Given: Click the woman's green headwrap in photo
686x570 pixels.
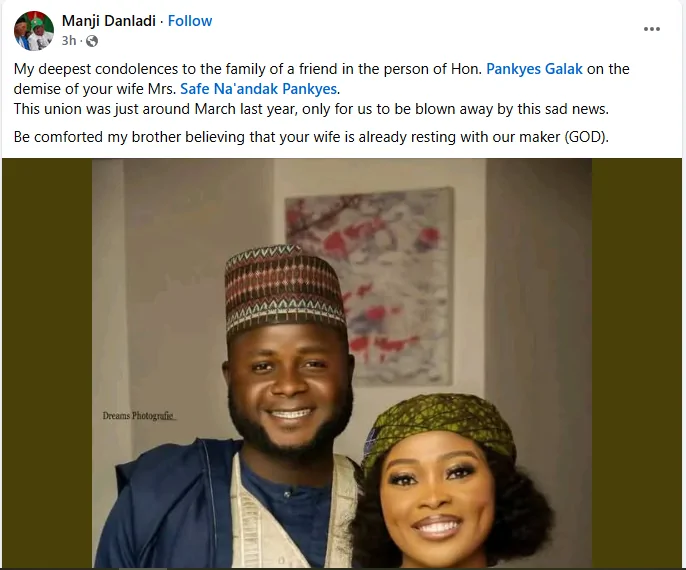Looking at the screenshot, I should pyautogui.click(x=438, y=427).
